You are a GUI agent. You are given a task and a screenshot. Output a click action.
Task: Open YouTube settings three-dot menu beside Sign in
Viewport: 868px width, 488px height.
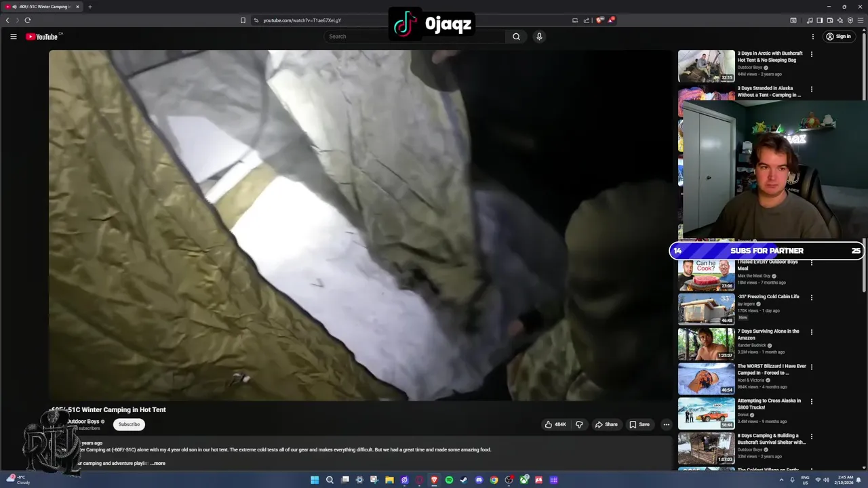(x=812, y=37)
